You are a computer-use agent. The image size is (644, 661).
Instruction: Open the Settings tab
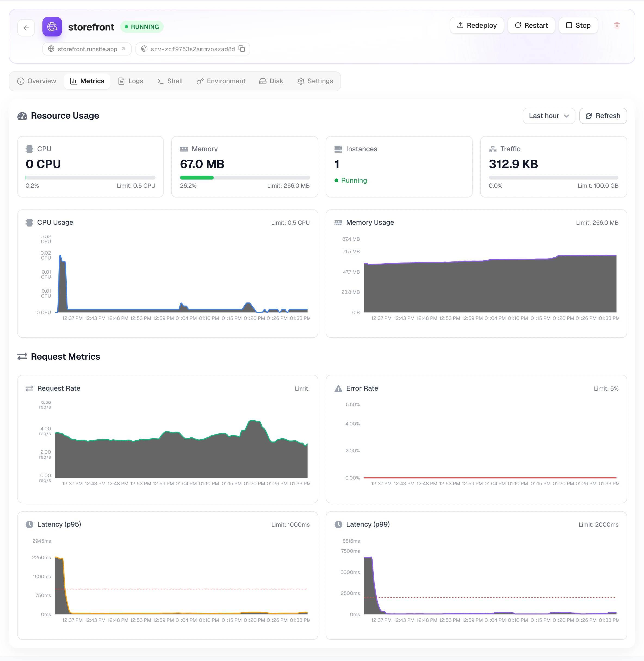tap(315, 81)
